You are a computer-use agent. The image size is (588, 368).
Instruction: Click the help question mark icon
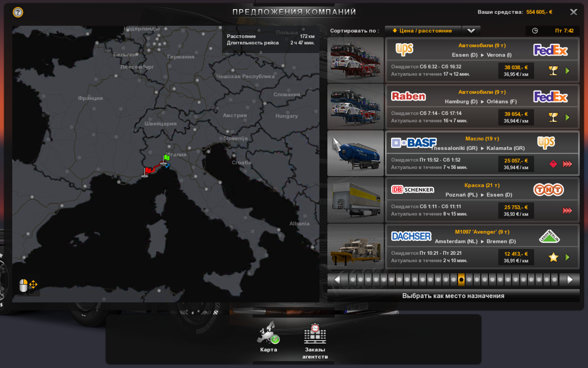tap(18, 12)
